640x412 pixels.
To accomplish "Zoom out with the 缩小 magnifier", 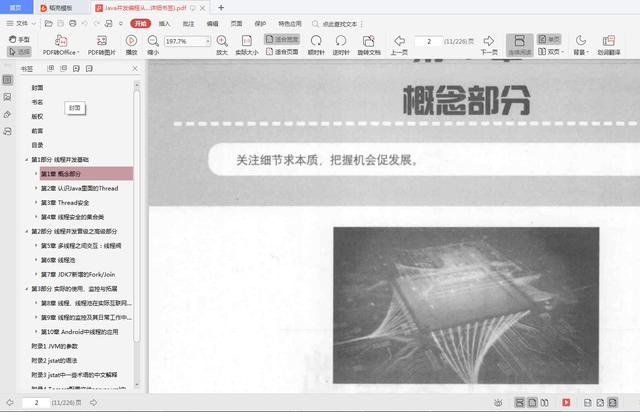I will click(x=153, y=40).
